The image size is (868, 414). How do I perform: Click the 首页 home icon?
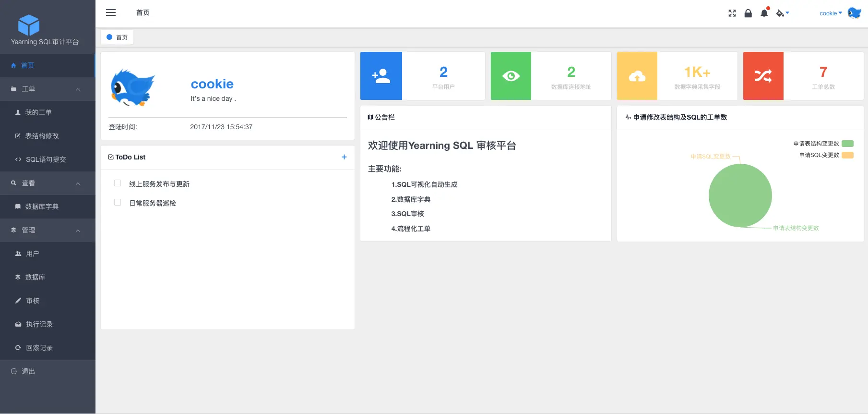(x=13, y=65)
